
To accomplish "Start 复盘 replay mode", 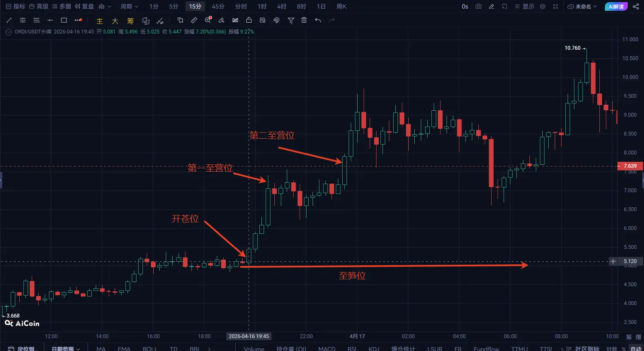I will click(84, 6).
